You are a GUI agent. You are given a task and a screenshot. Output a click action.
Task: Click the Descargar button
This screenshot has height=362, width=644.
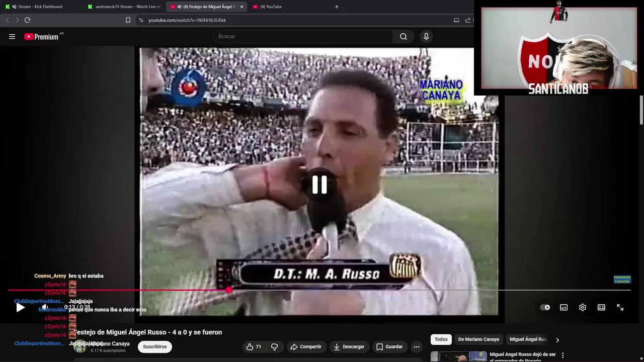point(348,347)
